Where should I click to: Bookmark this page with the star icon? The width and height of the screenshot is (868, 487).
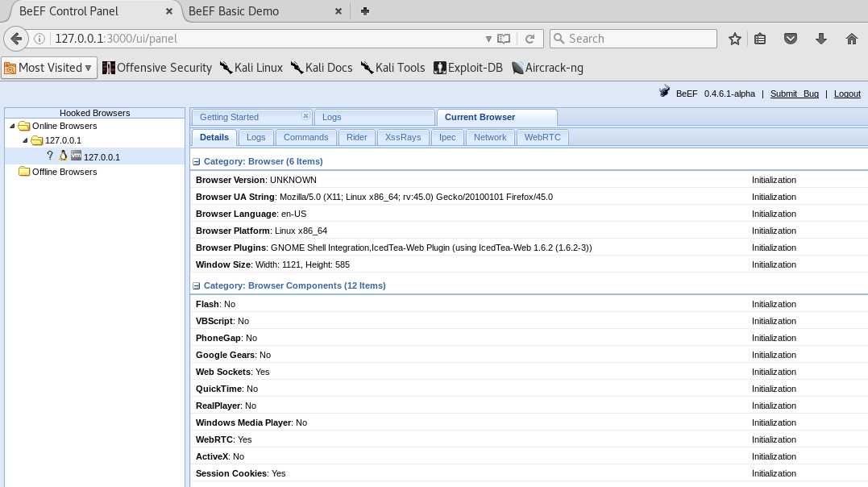pos(734,39)
